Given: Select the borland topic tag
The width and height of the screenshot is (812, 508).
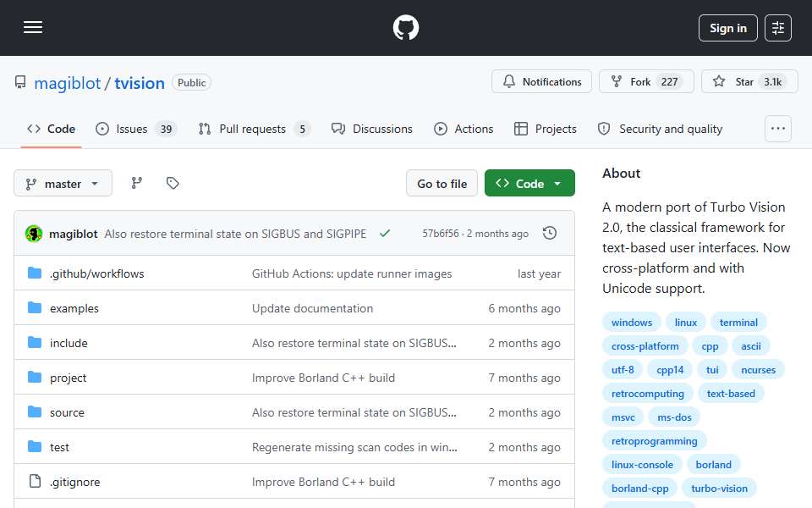Looking at the screenshot, I should [714, 466].
